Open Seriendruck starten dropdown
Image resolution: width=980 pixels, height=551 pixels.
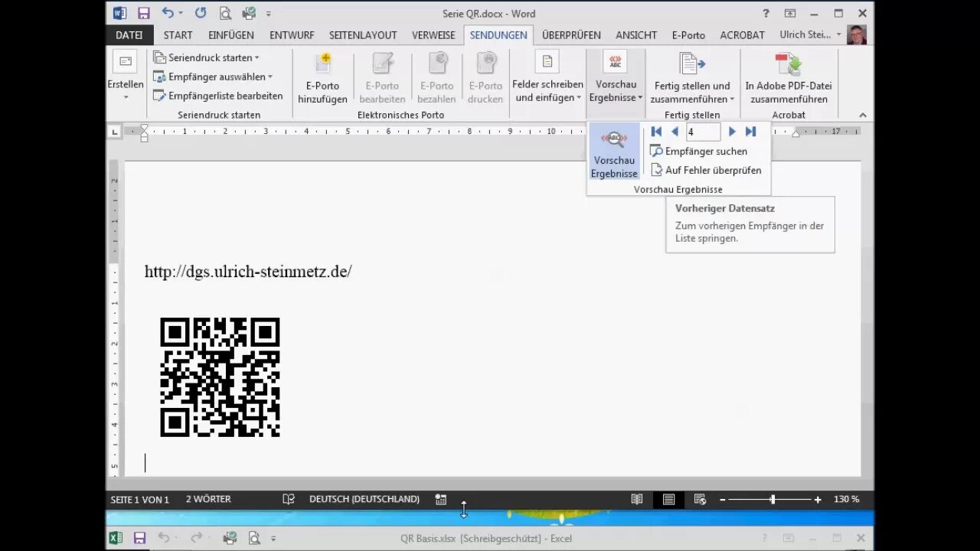click(x=206, y=57)
